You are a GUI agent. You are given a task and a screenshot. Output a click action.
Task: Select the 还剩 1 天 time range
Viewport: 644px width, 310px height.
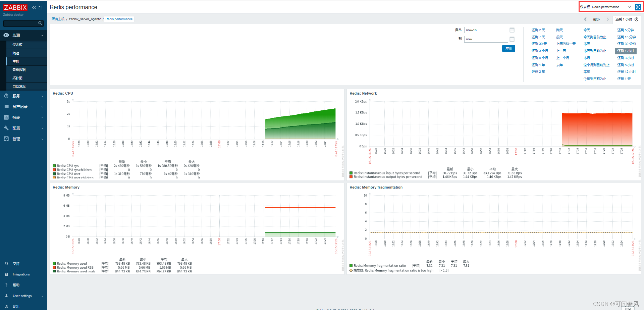624,79
